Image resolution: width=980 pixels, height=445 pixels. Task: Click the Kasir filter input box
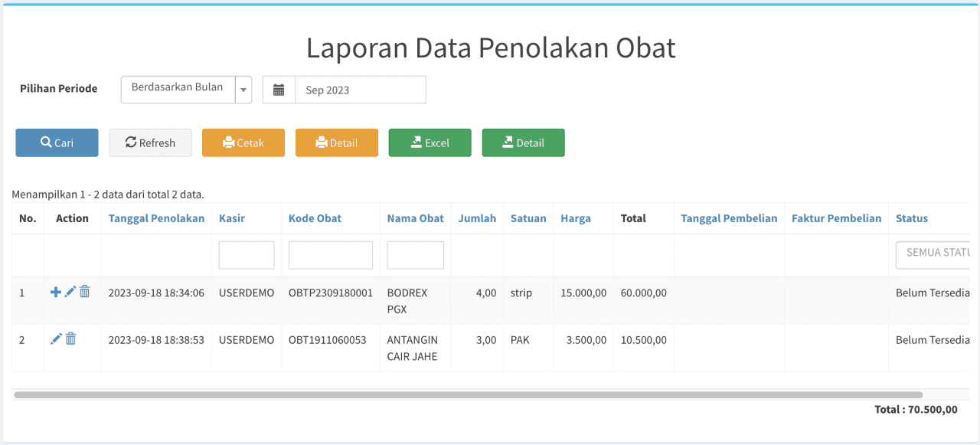click(x=247, y=255)
